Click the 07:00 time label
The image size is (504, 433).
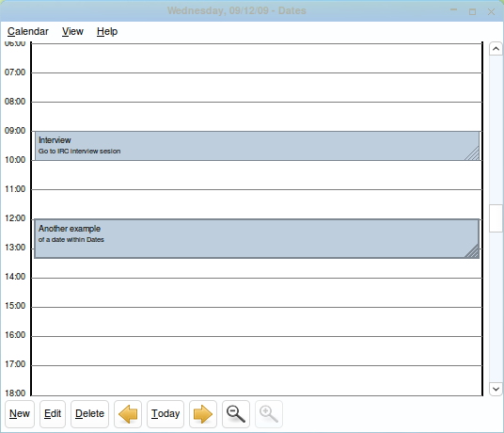(x=15, y=72)
